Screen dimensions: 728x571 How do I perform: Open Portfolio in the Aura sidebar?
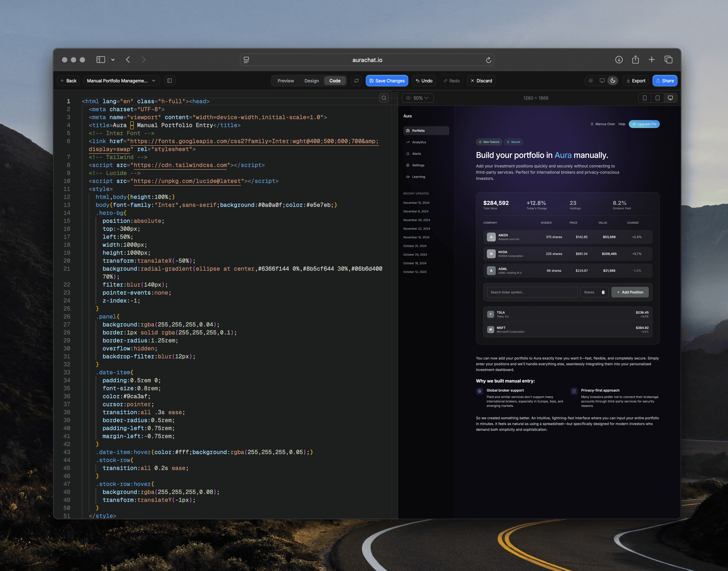[x=426, y=131]
